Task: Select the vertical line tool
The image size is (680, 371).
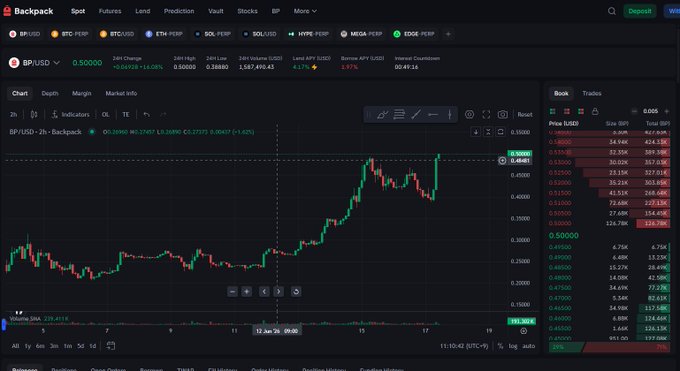Action: [x=450, y=115]
